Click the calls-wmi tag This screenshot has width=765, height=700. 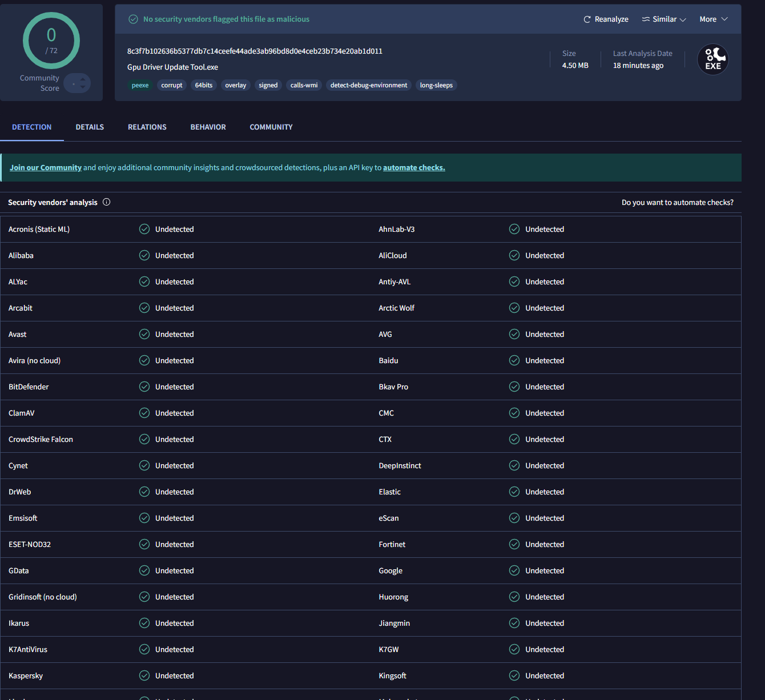[304, 85]
